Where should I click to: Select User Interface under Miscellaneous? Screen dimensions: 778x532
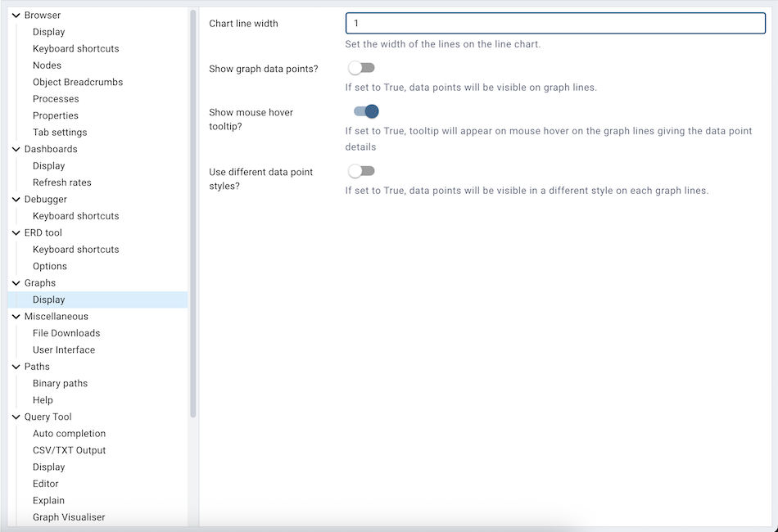(63, 349)
